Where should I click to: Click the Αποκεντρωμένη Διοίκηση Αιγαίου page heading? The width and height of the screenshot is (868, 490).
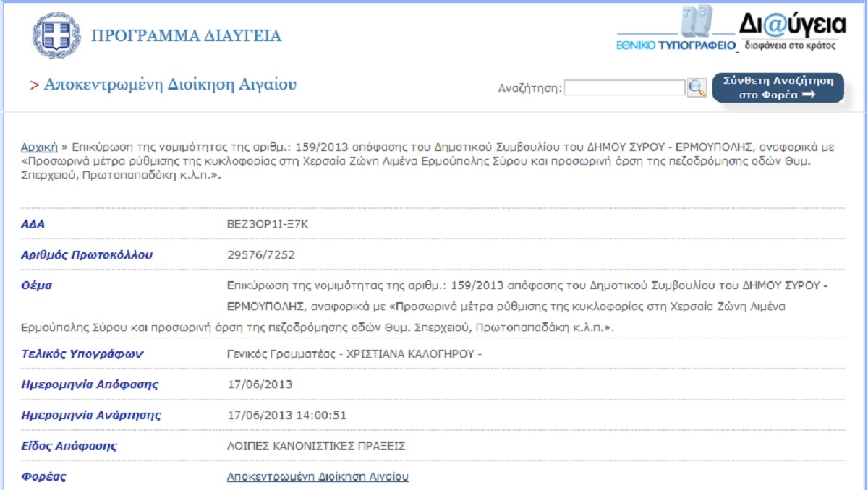170,85
